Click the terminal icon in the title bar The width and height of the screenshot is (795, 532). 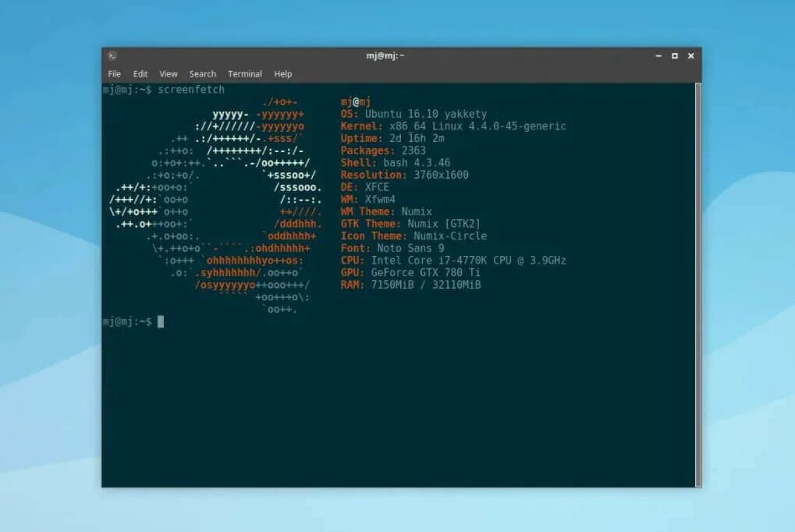pos(112,55)
